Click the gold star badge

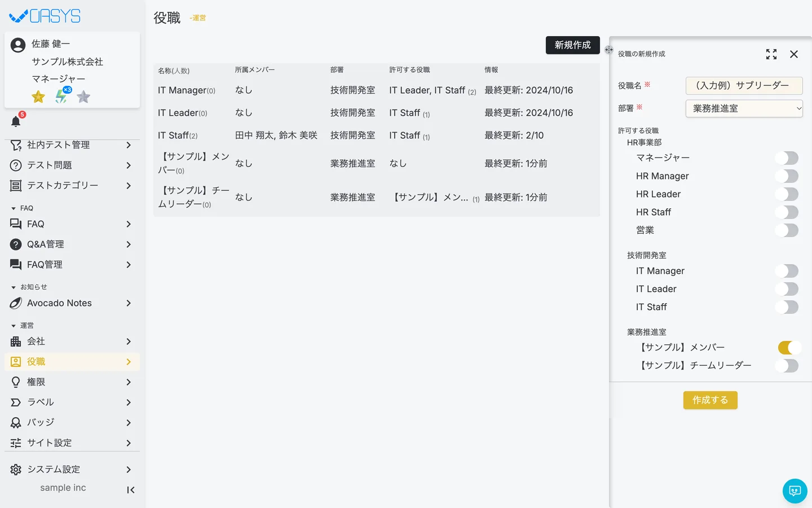pos(38,97)
